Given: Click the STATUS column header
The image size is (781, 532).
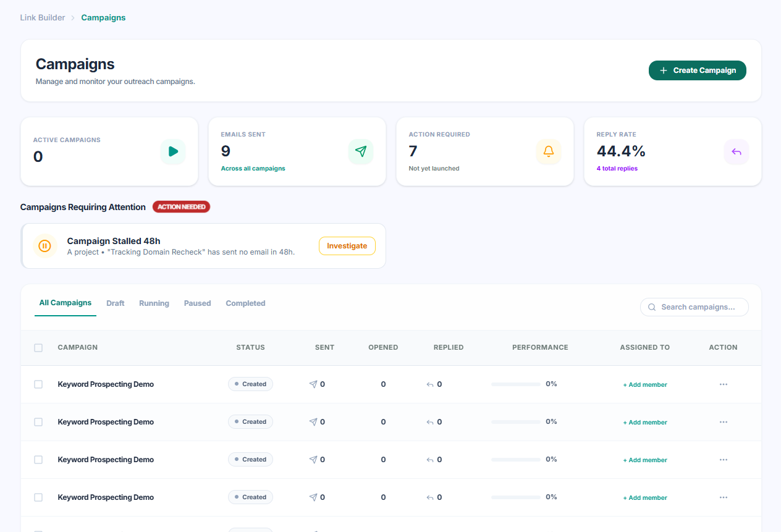Looking at the screenshot, I should 250,348.
